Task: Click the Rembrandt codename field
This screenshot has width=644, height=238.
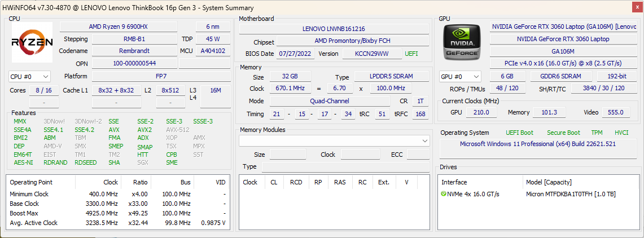Action: coord(135,51)
